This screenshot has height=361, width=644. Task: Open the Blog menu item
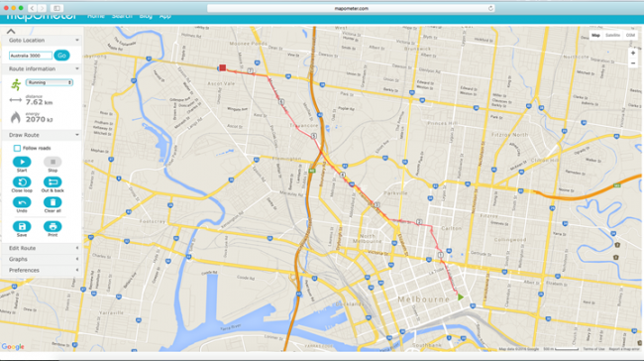[146, 17]
